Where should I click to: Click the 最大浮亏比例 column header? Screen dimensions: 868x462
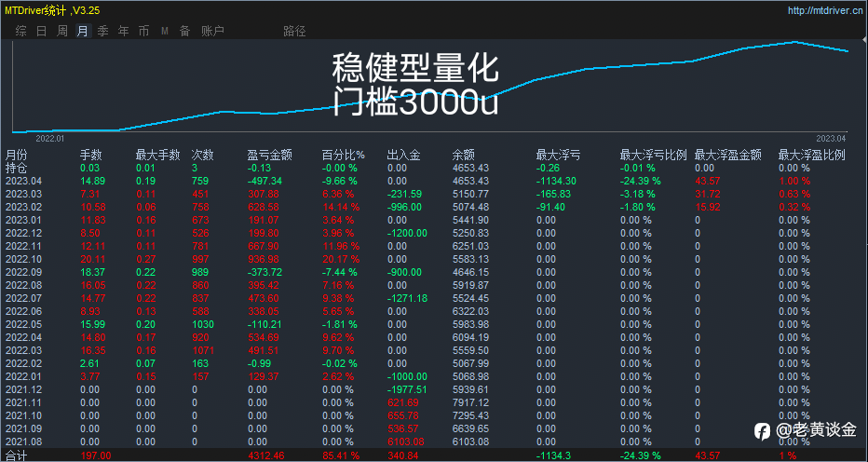pyautogui.click(x=653, y=156)
